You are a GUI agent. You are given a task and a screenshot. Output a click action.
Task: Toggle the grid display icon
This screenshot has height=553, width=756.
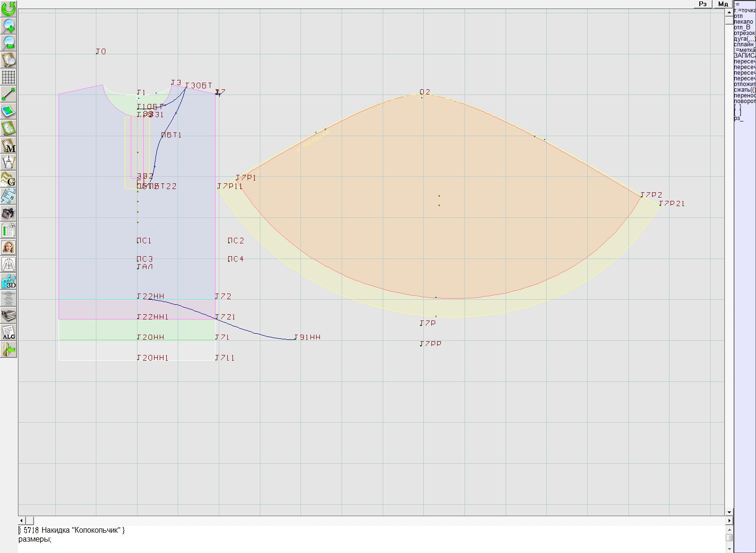pos(9,77)
